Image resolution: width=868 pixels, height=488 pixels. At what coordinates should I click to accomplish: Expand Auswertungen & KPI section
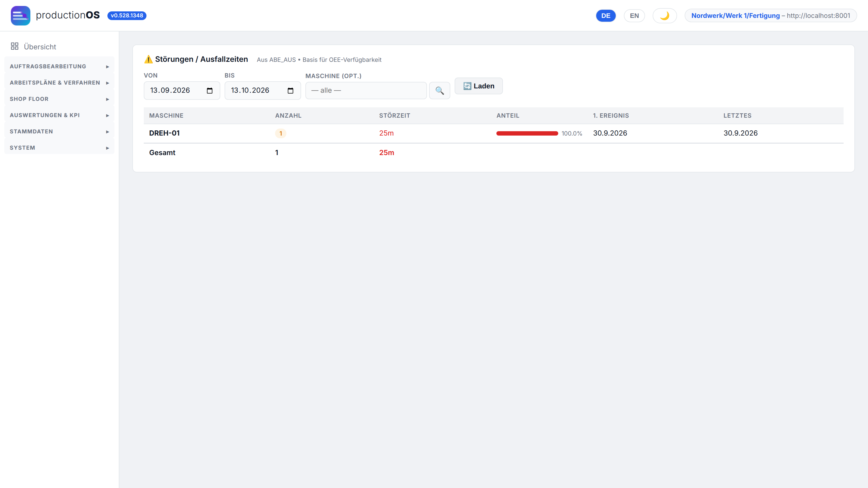pos(59,115)
